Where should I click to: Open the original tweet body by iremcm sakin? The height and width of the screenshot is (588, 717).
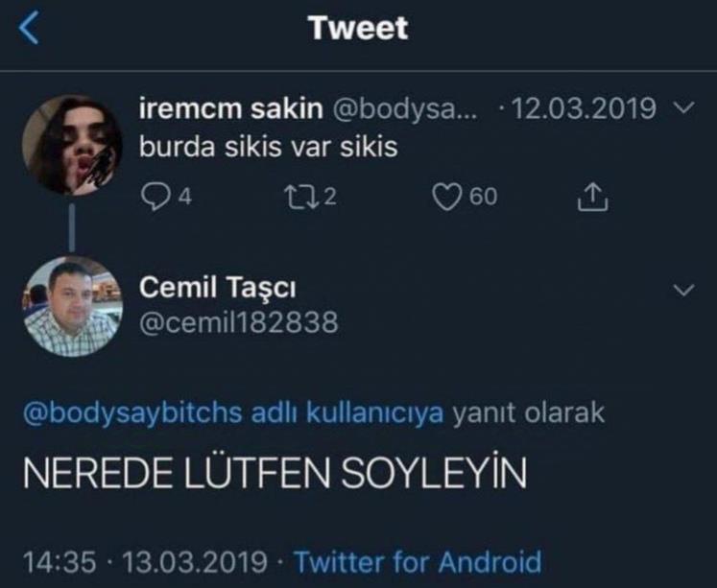click(x=269, y=150)
